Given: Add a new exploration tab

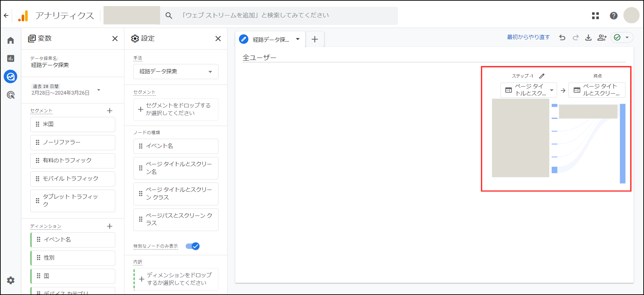Looking at the screenshot, I should 315,39.
